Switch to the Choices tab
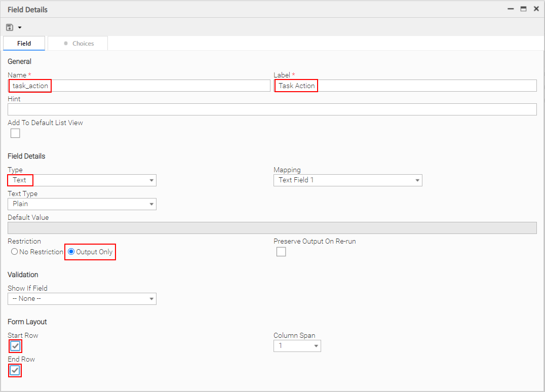Screen dimensions: 545x392 (78, 44)
